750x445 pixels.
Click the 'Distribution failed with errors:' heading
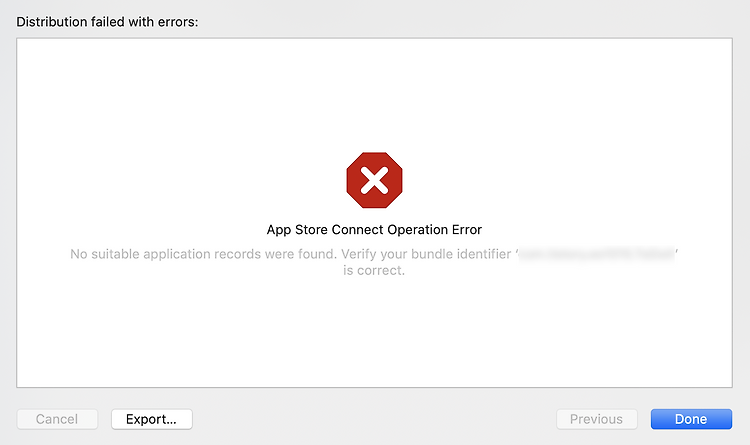coord(107,22)
